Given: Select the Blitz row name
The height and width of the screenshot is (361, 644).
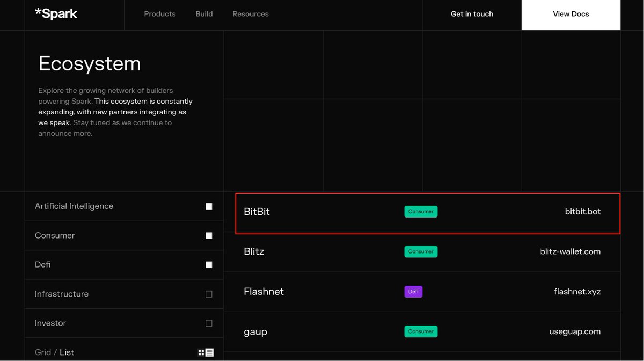Looking at the screenshot, I should click(x=254, y=251).
